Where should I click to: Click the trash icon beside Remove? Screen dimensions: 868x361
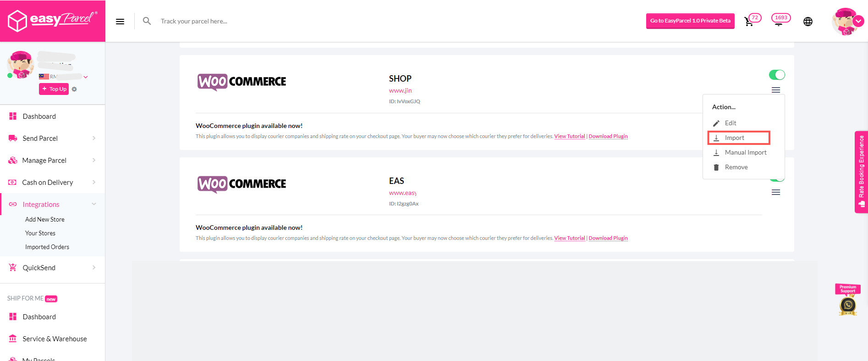pyautogui.click(x=716, y=167)
